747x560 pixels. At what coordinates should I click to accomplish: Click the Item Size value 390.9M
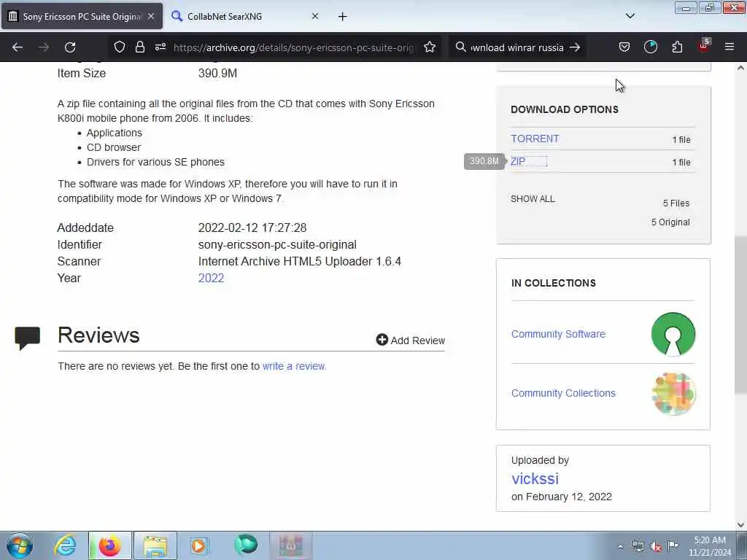coord(217,74)
